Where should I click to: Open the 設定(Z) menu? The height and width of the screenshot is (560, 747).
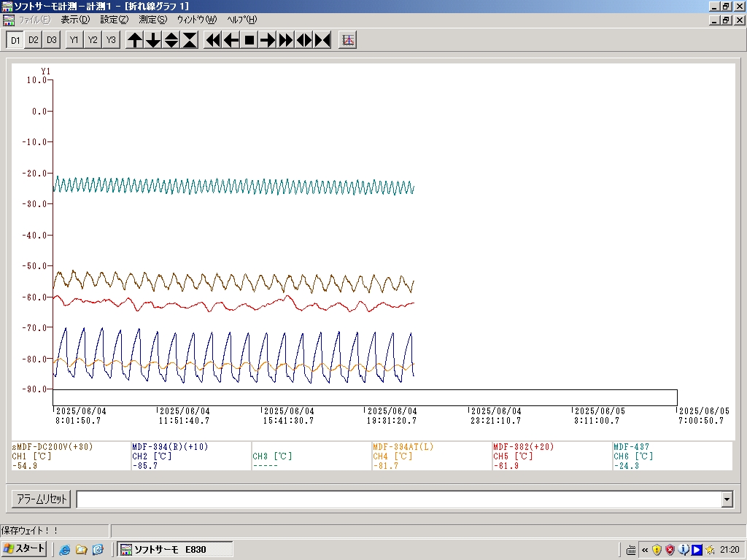115,20
